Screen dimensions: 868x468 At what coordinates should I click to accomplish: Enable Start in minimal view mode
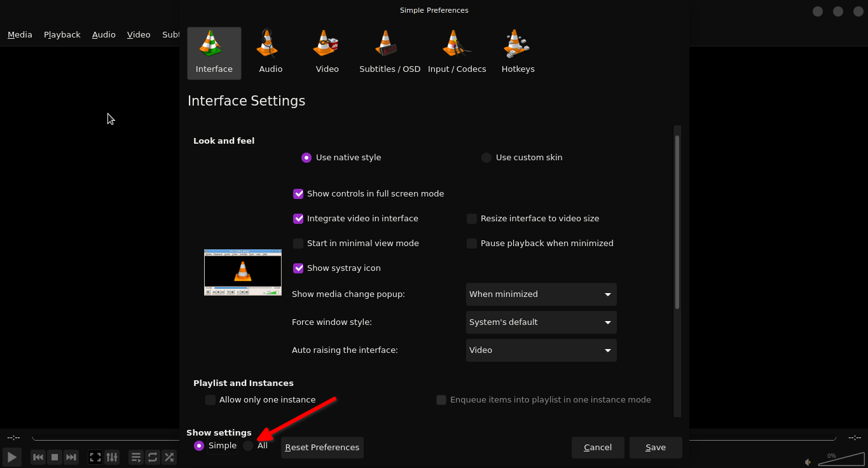[298, 244]
